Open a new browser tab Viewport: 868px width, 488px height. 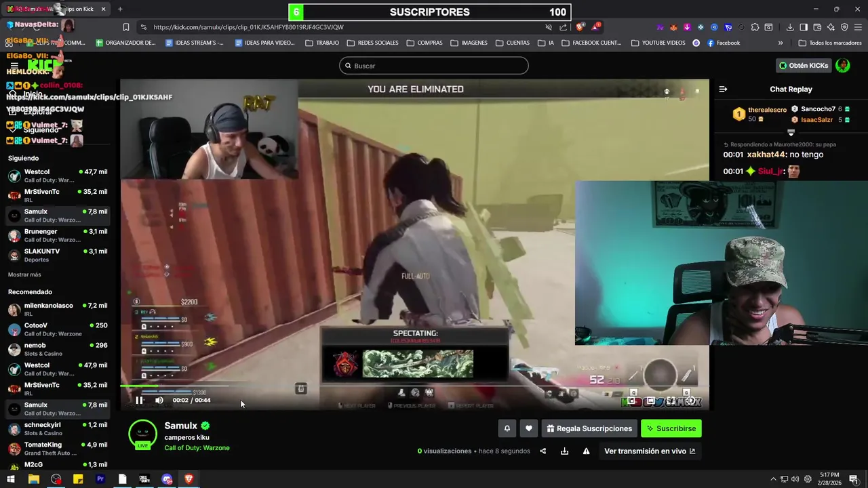[120, 9]
